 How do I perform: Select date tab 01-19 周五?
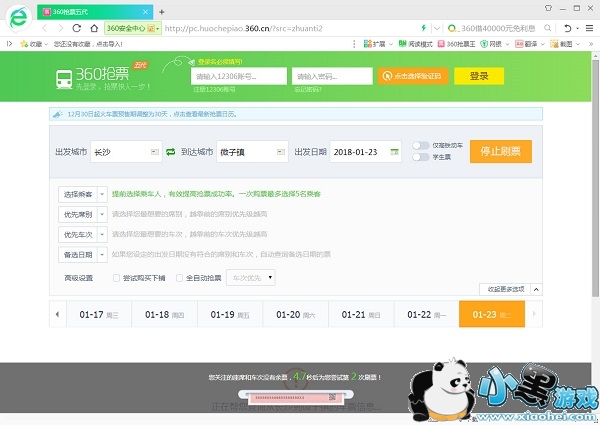click(x=230, y=314)
